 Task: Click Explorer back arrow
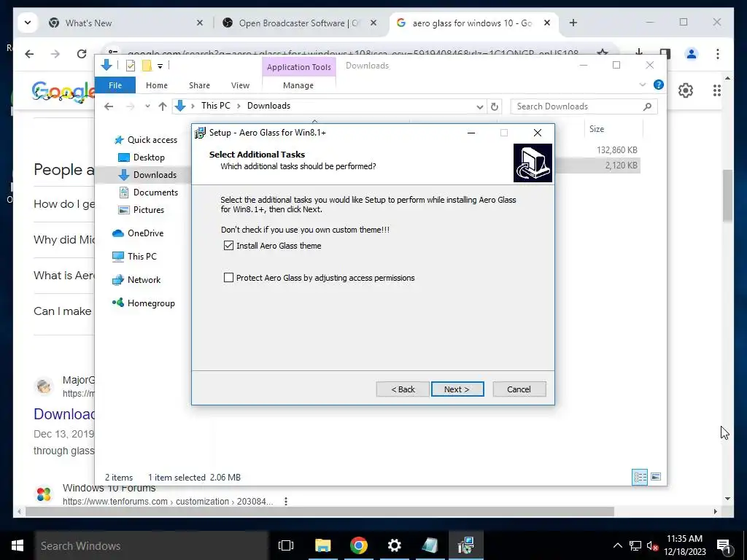tap(109, 106)
